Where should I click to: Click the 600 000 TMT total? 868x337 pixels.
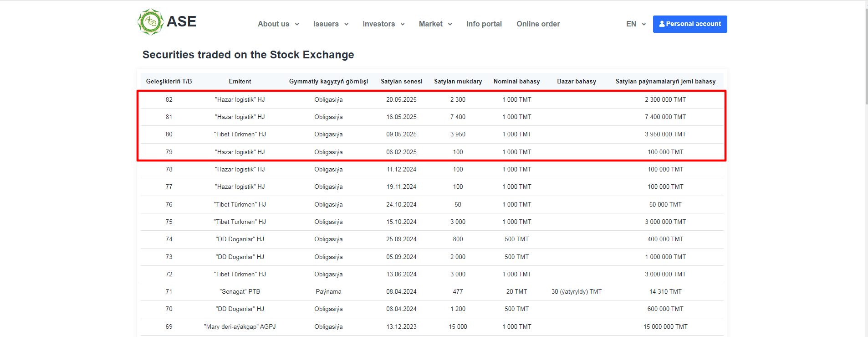665,309
